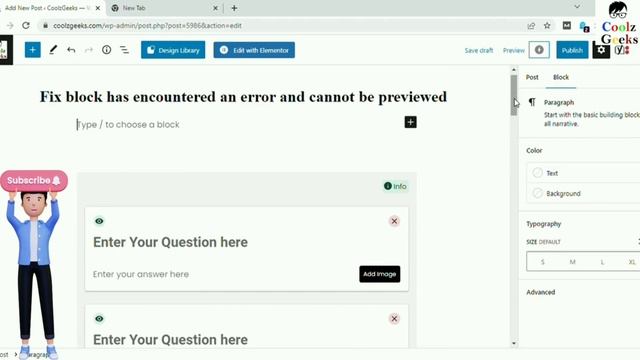Screen dimensions: 640x360
Task: Click the M browser extension icon
Action: click(567, 26)
